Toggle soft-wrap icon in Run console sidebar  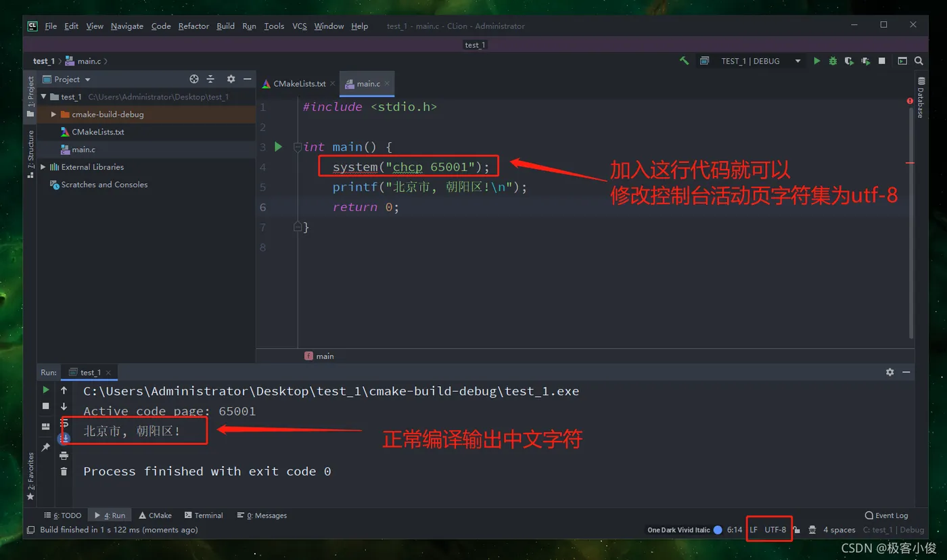64,423
